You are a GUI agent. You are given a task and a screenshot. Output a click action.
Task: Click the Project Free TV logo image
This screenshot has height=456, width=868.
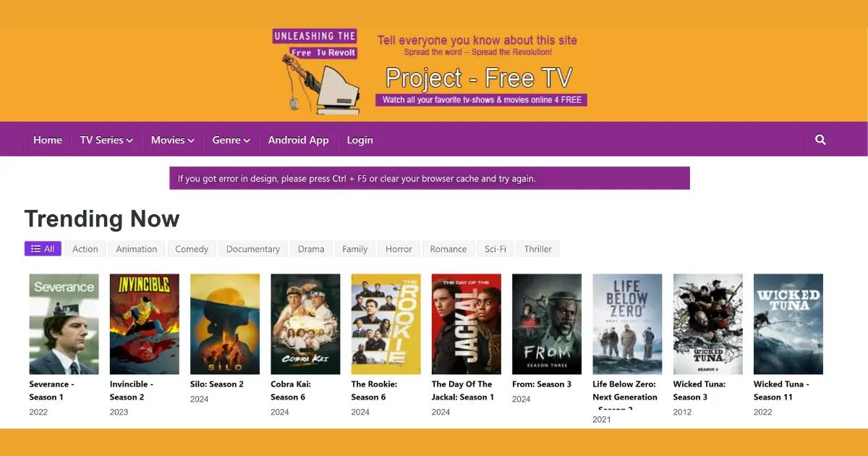click(430, 72)
